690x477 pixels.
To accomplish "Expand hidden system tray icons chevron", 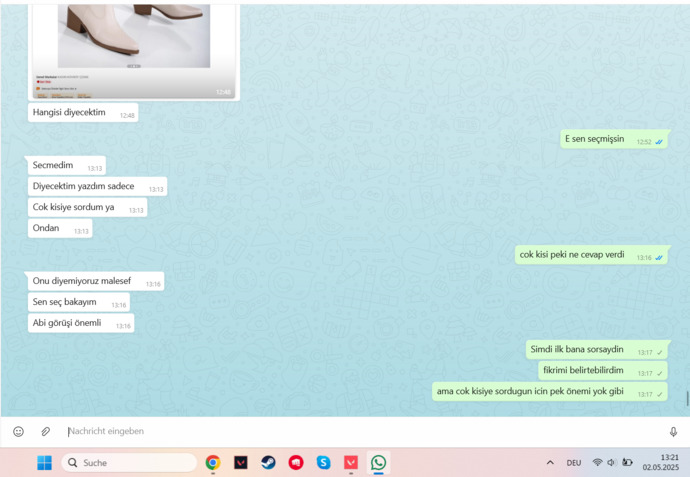I will pyautogui.click(x=550, y=462).
